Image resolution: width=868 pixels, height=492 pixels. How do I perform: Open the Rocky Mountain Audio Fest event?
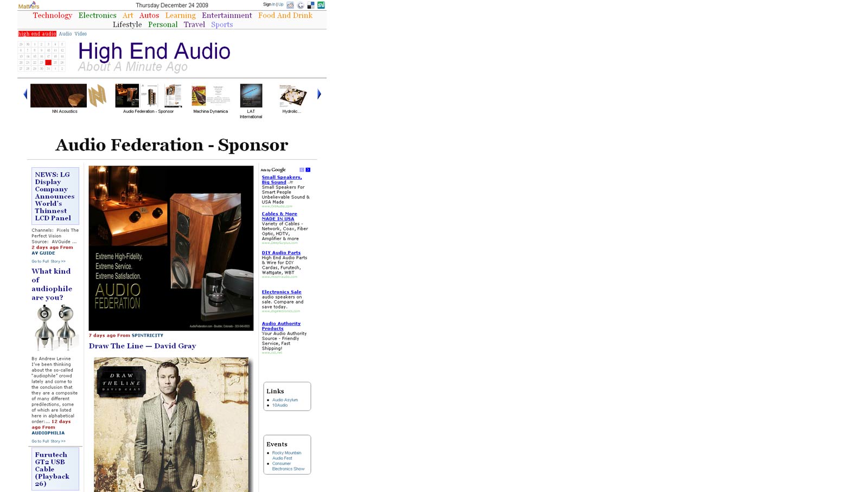286,455
